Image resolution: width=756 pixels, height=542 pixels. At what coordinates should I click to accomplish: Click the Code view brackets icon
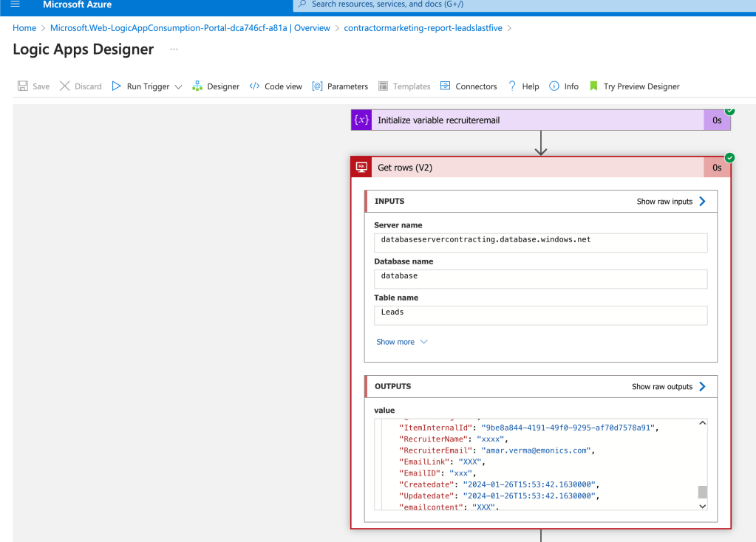254,86
